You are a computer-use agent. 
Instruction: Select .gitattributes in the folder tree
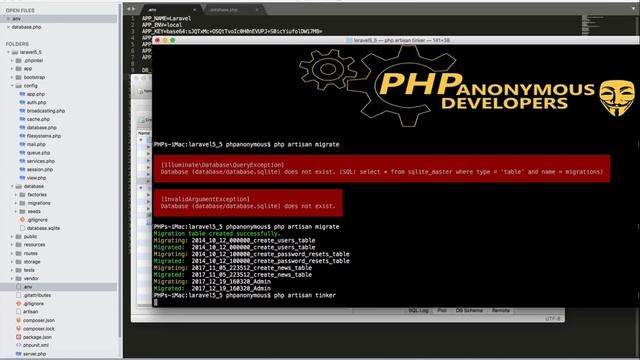click(37, 295)
